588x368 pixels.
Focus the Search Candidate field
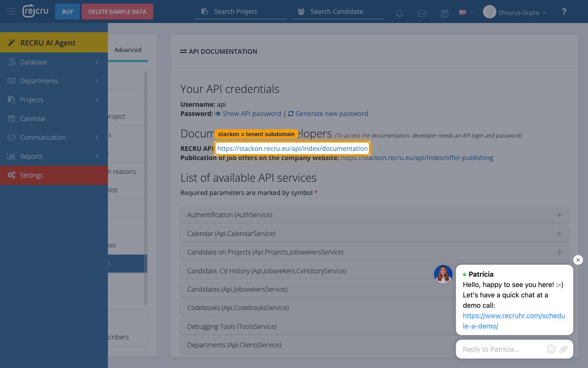338,11
